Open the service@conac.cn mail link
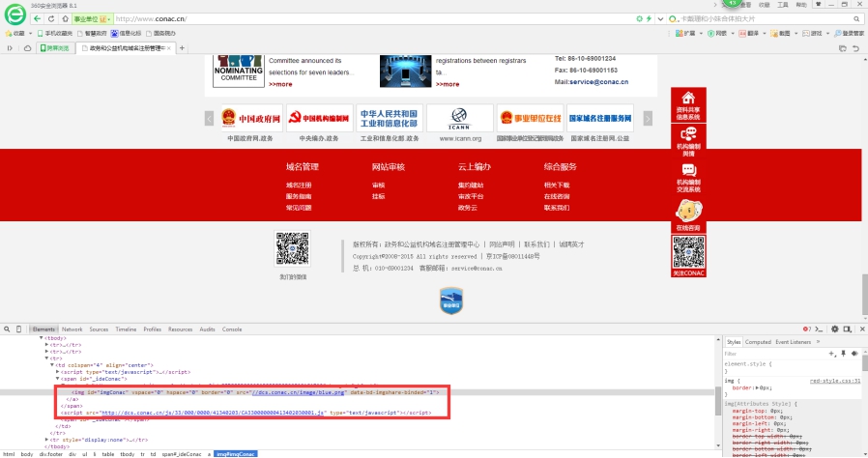 tap(599, 82)
